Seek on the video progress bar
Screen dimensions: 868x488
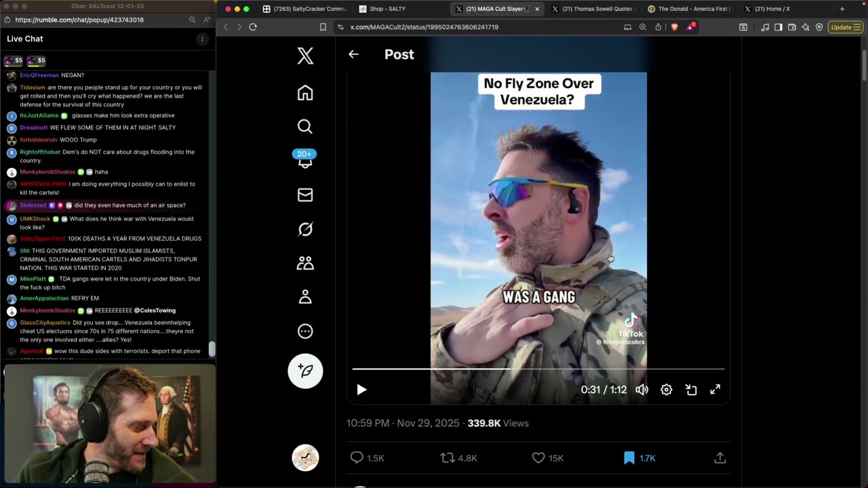[x=538, y=369]
